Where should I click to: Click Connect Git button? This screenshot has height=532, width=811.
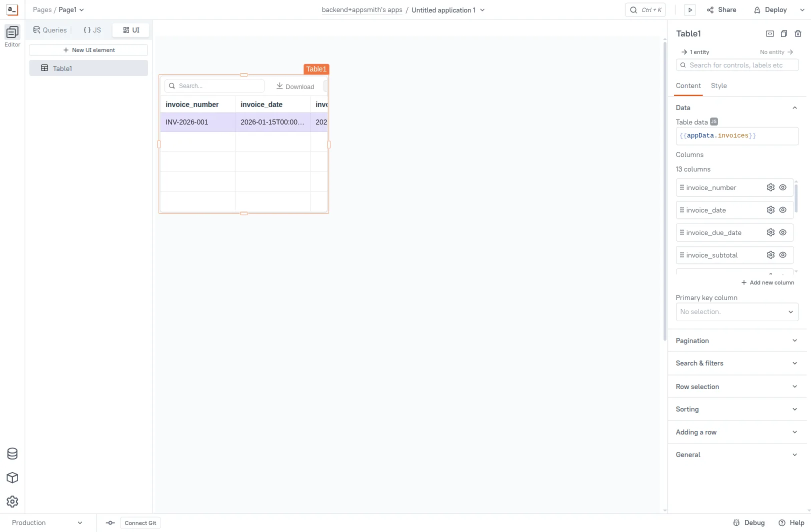pos(140,523)
